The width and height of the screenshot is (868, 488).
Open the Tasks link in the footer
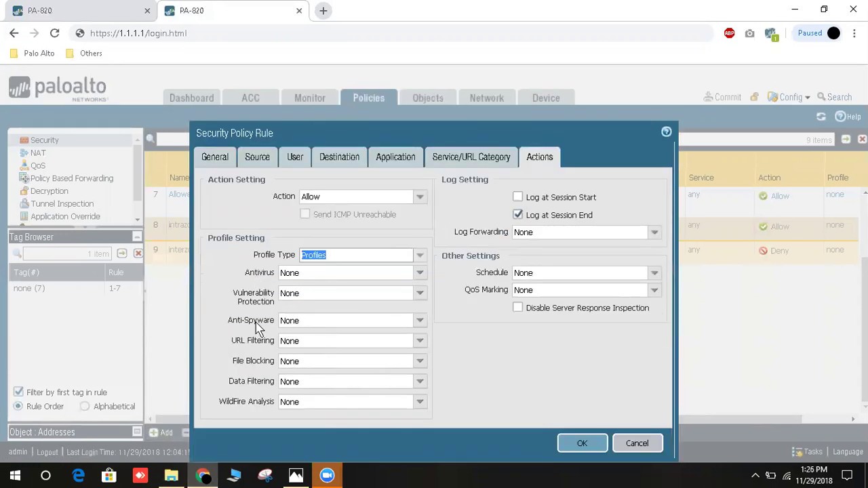coord(807,452)
